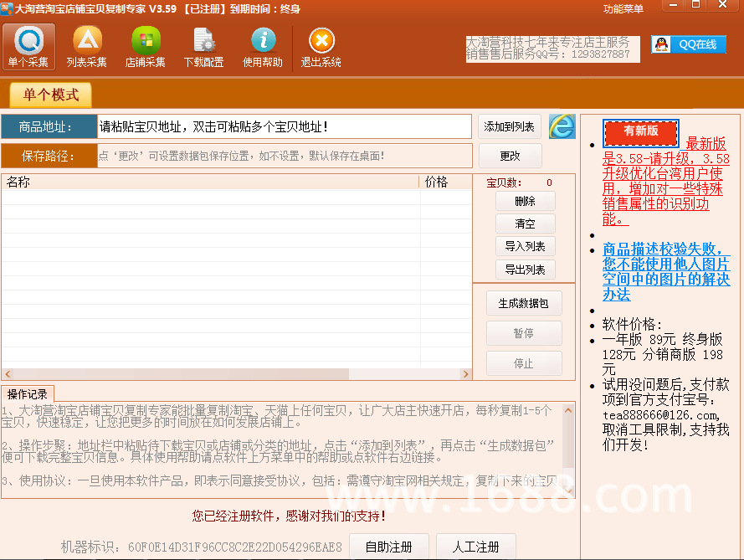Maximize the application window
The width and height of the screenshot is (744, 560).
point(696,5)
